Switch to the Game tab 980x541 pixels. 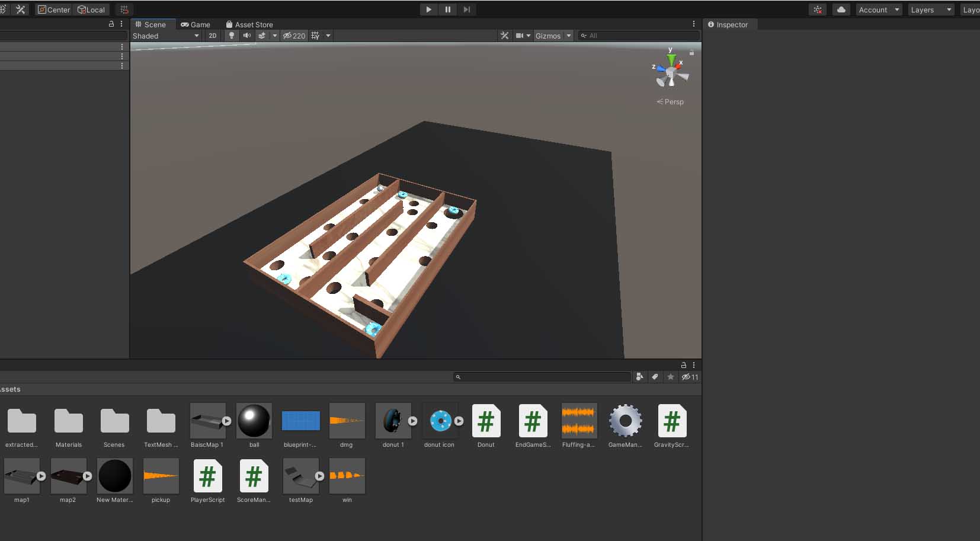tap(196, 24)
